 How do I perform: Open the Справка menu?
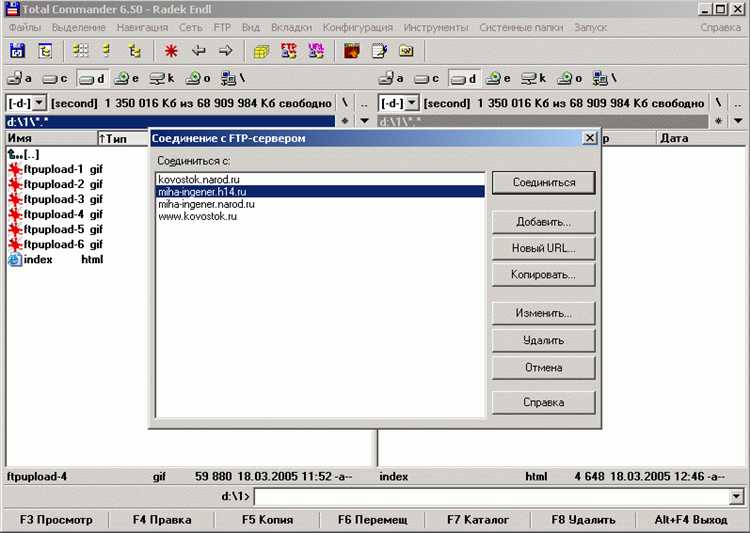click(x=720, y=27)
